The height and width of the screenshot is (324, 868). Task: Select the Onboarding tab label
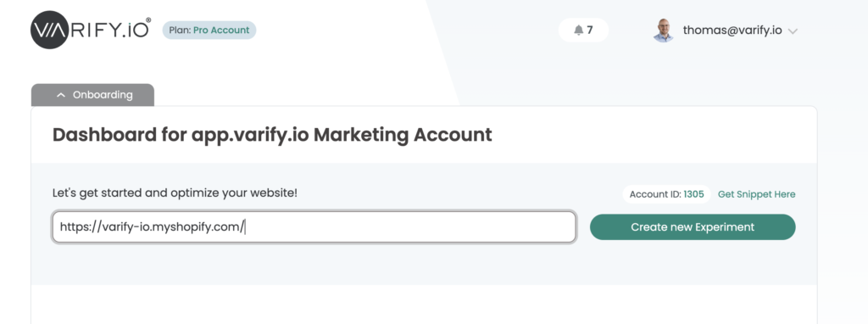click(x=103, y=95)
